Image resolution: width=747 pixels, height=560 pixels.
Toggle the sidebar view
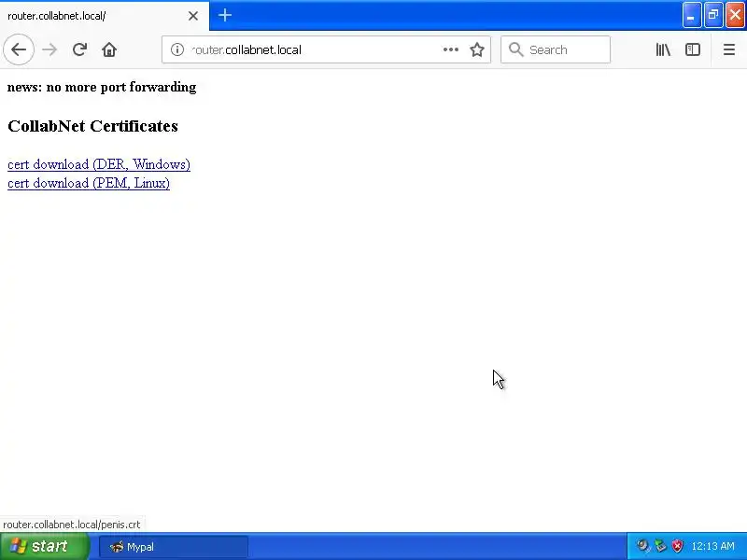coord(692,49)
